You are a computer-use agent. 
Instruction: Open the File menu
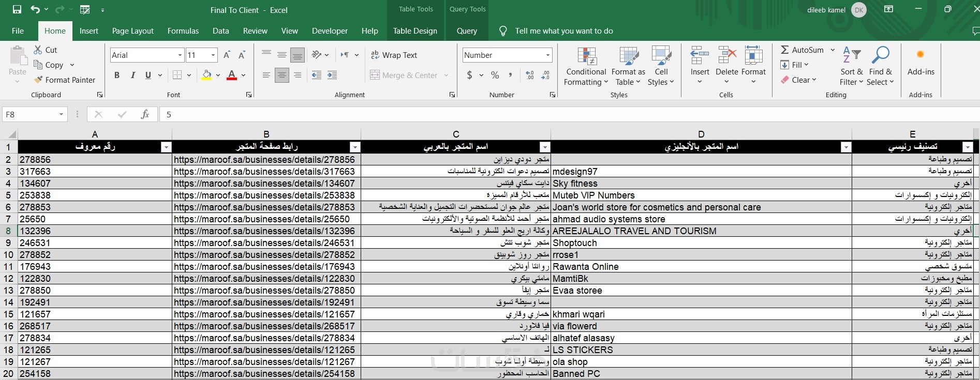pos(18,31)
